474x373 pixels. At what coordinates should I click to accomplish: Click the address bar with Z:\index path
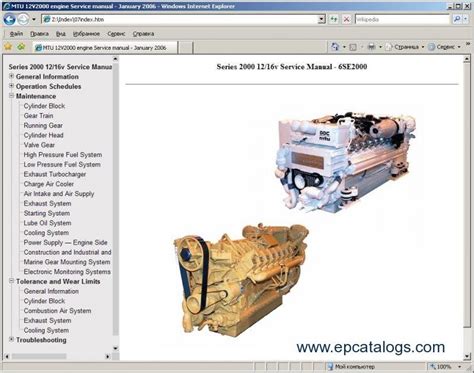click(x=180, y=19)
